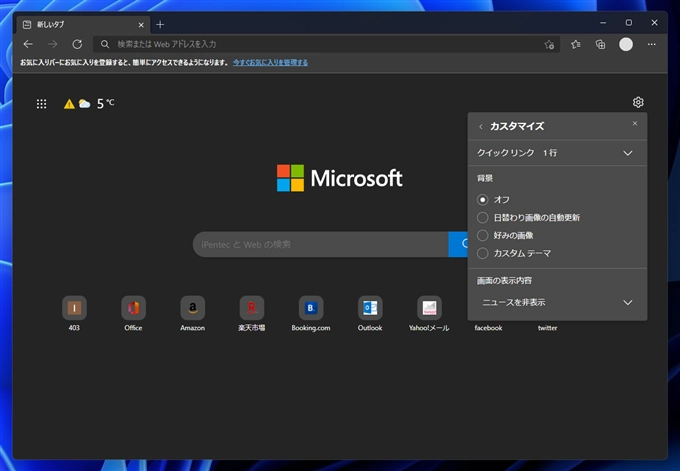Select the 新しいタブ browser tab
Image resolution: width=680 pixels, height=471 pixels.
coord(80,24)
